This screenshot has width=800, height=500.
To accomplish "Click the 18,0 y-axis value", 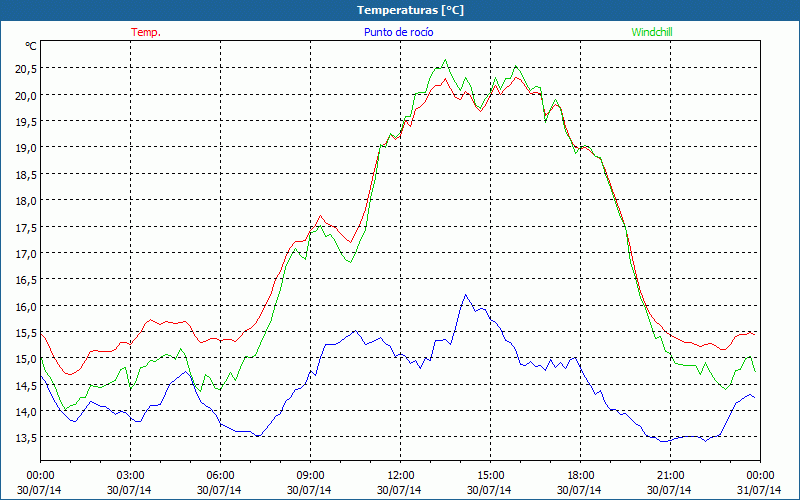I will click(x=26, y=201).
